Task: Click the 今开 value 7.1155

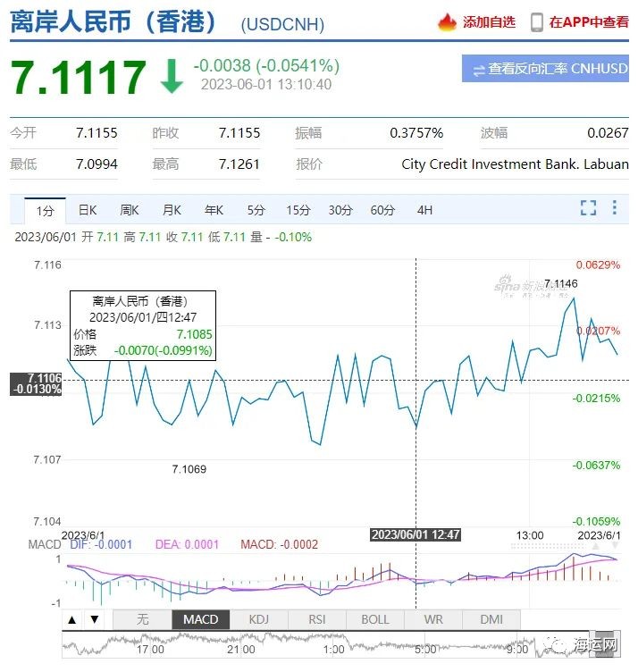Action: (x=97, y=133)
